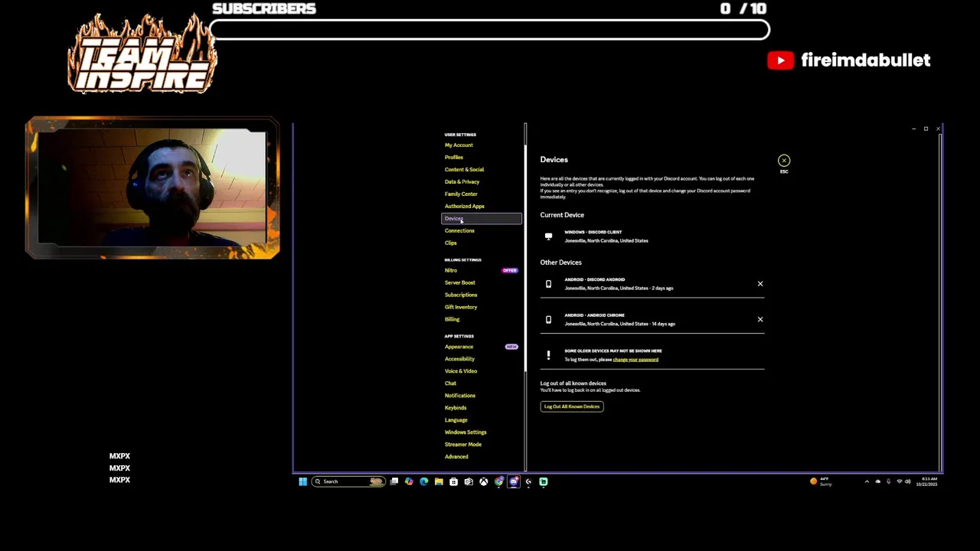Viewport: 980px width, 551px height.
Task: Open Subscriptions settings
Action: tap(461, 295)
